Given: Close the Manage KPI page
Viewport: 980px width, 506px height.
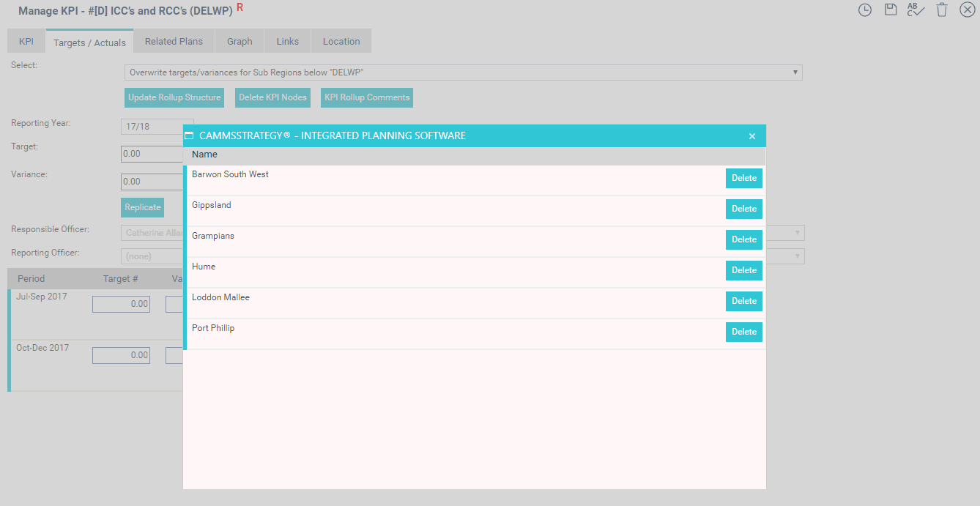Looking at the screenshot, I should pos(967,10).
